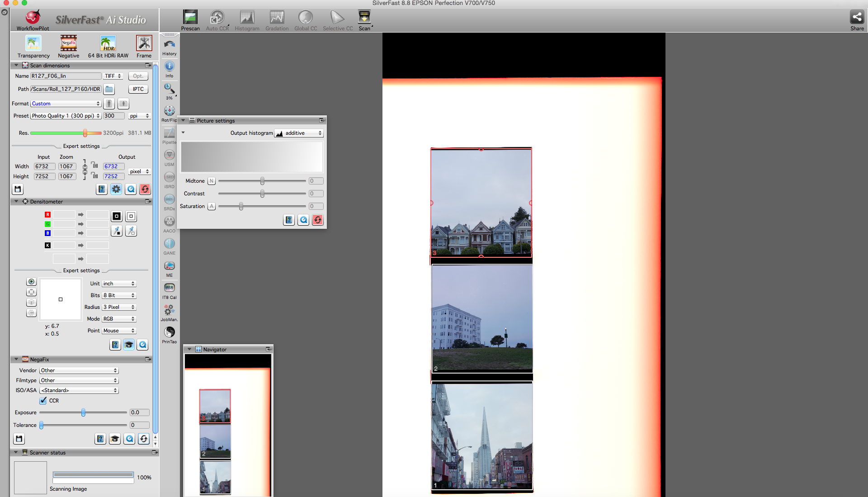The height and width of the screenshot is (497, 868).
Task: Open the TIFF file format dropdown
Action: [113, 76]
